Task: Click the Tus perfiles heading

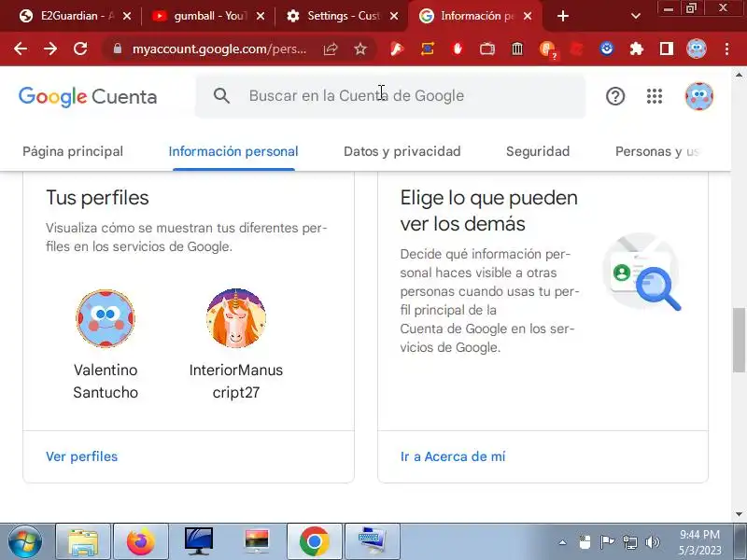Action: (x=98, y=198)
